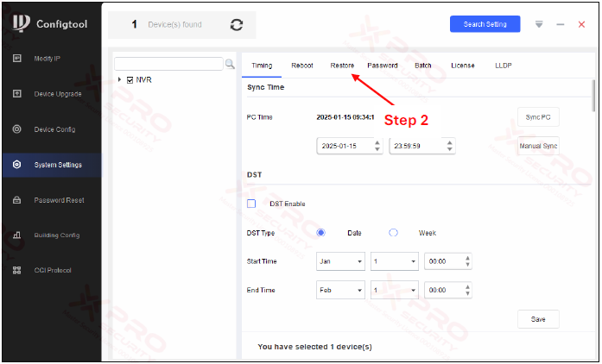
Task: Toggle the NVR device checkbox
Action: [x=130, y=79]
